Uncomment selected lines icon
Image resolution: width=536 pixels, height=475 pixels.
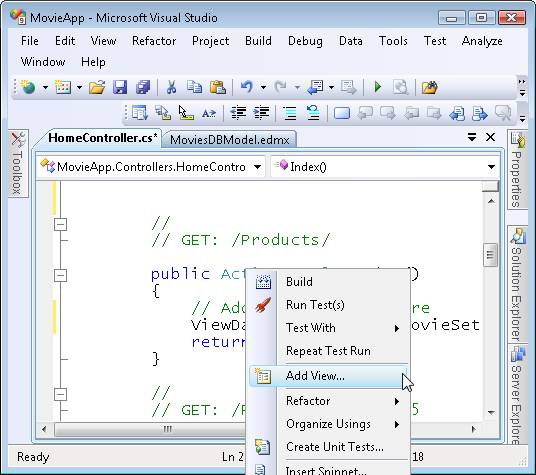[313, 113]
